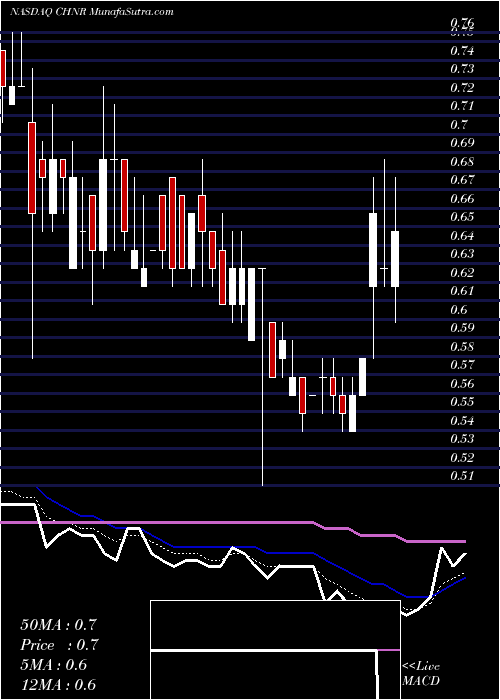Click the 0.7 price axis label
The image size is (500, 700).
459,125
